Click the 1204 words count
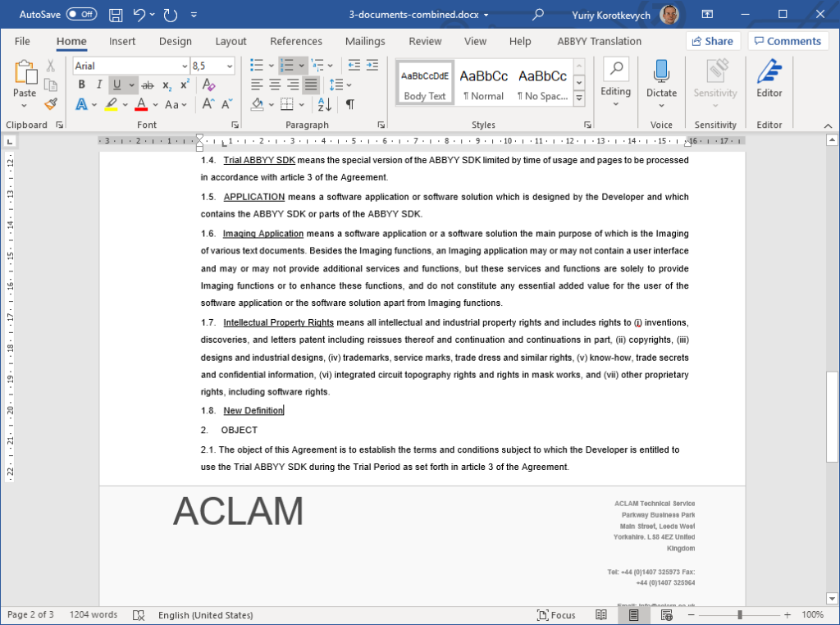840x625 pixels. coord(94,615)
